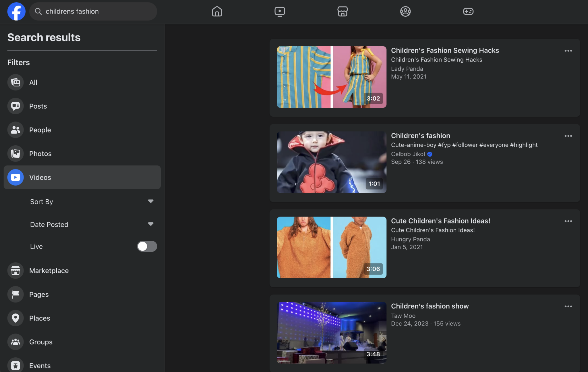Open options menu for Children's Fashion Sewing Hacks

[568, 51]
